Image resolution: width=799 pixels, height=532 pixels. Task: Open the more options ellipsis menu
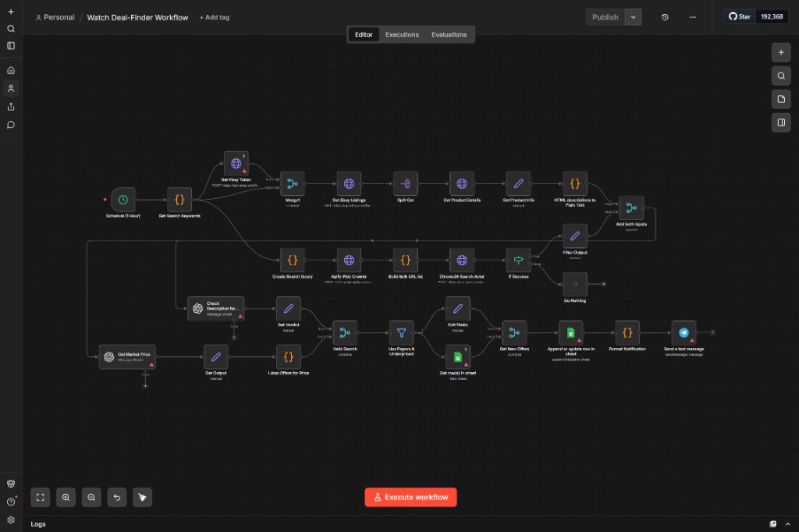(x=693, y=17)
